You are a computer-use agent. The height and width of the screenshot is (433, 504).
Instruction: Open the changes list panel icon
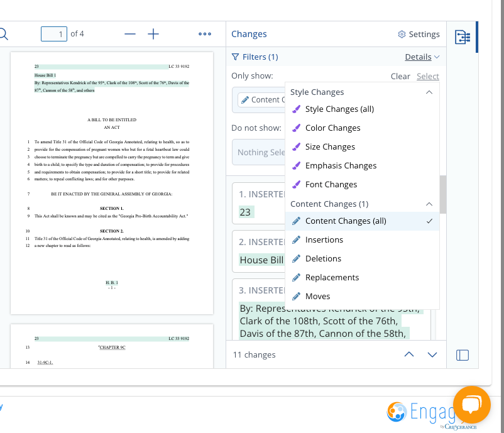click(463, 37)
